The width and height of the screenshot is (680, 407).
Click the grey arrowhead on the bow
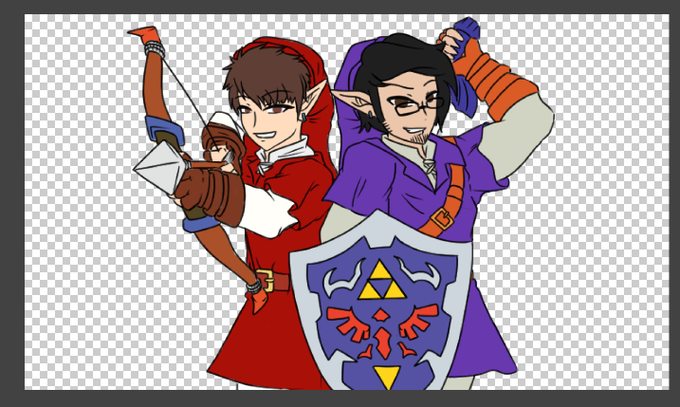pos(160,167)
